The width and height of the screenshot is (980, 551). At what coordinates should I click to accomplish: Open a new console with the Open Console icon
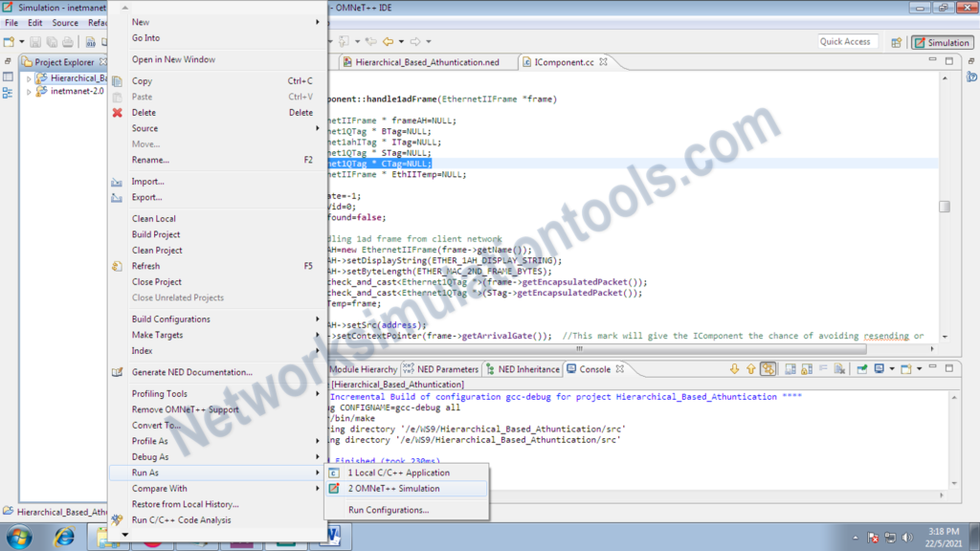click(905, 368)
